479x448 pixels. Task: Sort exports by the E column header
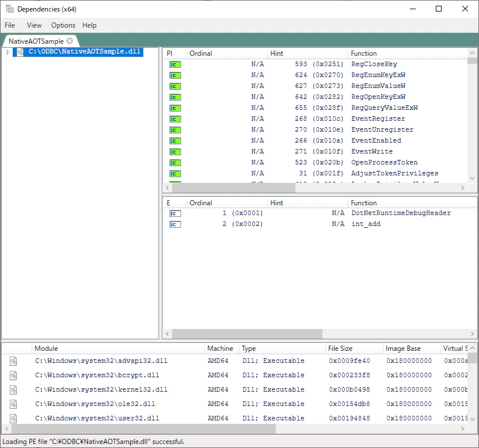[x=174, y=203]
